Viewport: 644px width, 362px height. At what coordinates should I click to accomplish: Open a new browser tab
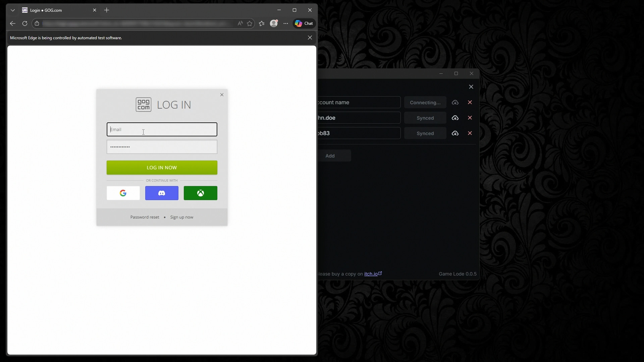pyautogui.click(x=107, y=10)
